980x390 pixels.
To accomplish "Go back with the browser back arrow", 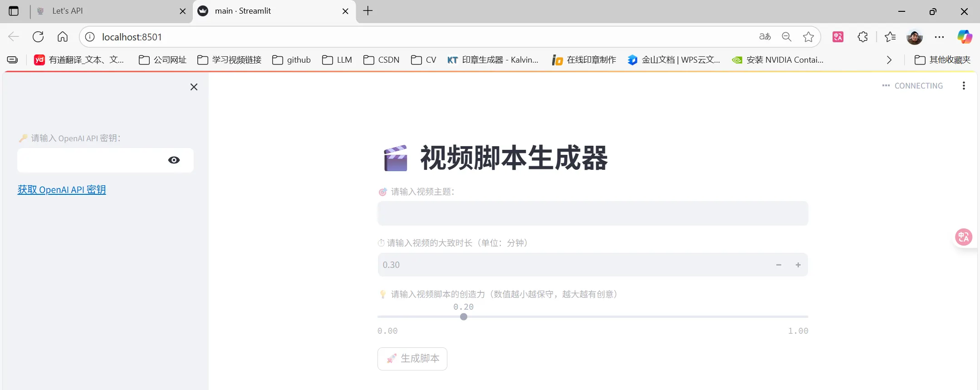I will tap(14, 37).
